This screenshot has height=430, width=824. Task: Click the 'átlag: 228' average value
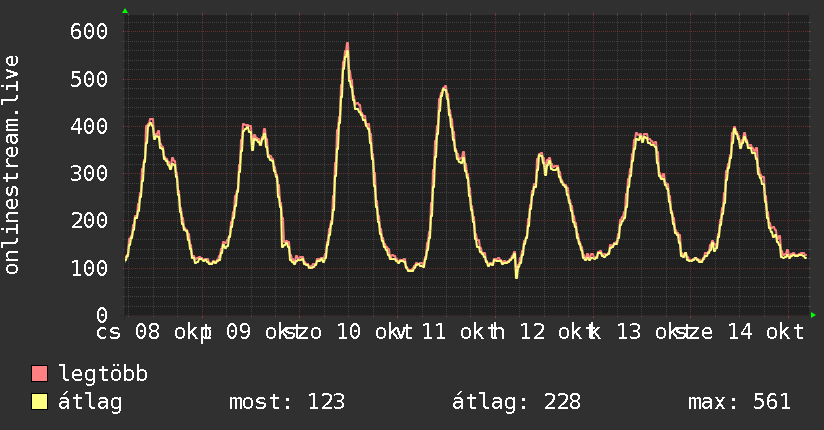517,402
